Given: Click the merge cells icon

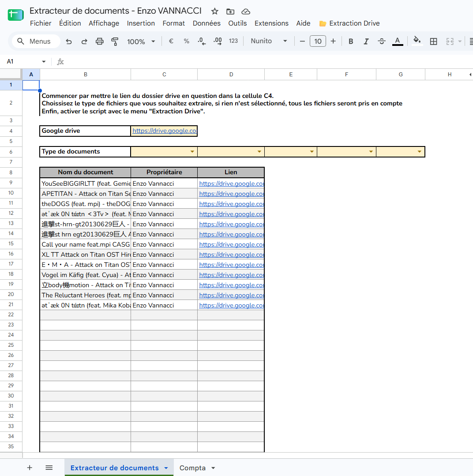Looking at the screenshot, I should [x=450, y=41].
